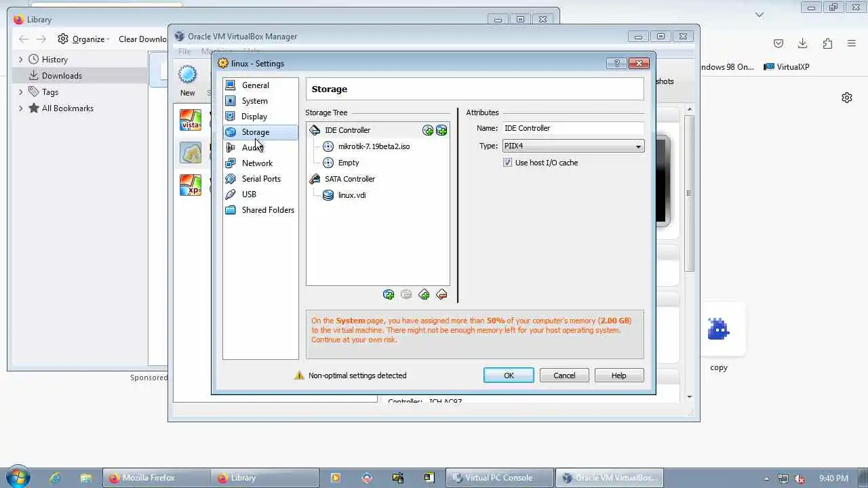The image size is (868, 488).
Task: Select Storage category in settings list
Action: click(260, 132)
